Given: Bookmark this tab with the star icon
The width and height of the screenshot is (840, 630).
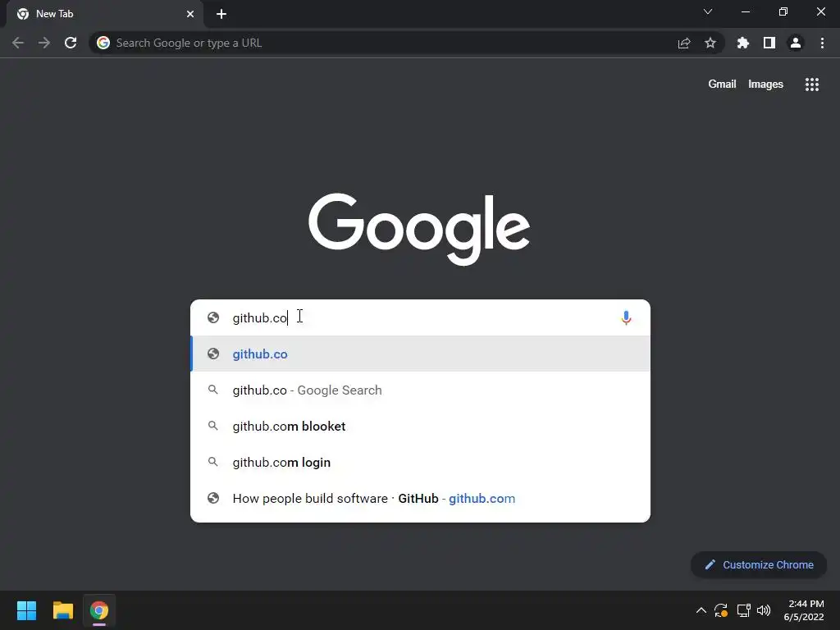Looking at the screenshot, I should [x=710, y=43].
